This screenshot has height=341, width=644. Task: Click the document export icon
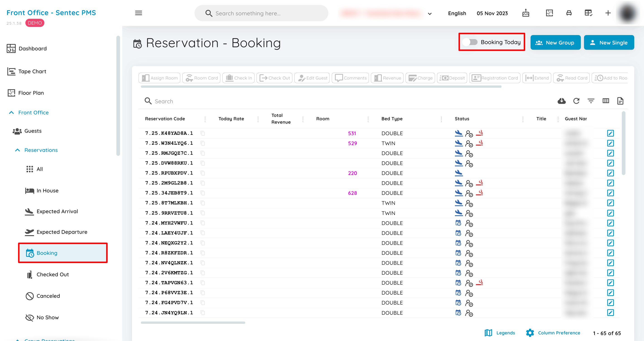pyautogui.click(x=620, y=101)
